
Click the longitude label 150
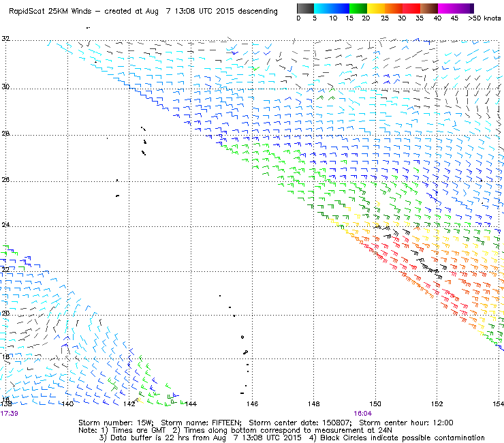coord(375,403)
